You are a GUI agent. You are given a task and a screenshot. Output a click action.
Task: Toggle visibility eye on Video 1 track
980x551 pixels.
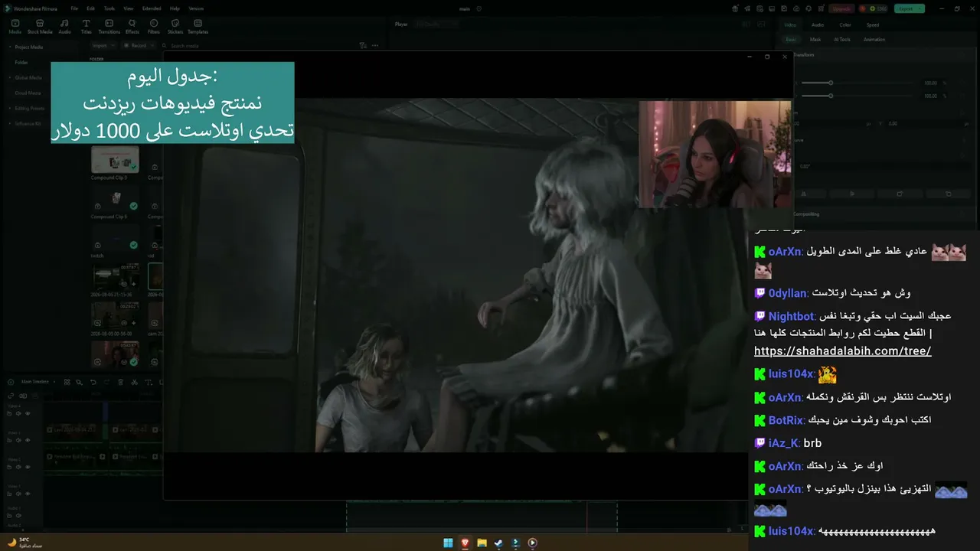coord(28,493)
